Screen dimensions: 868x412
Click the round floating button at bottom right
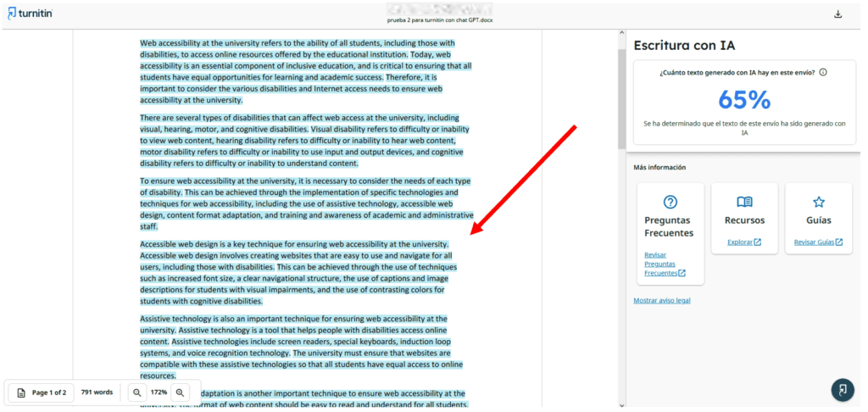click(x=842, y=389)
